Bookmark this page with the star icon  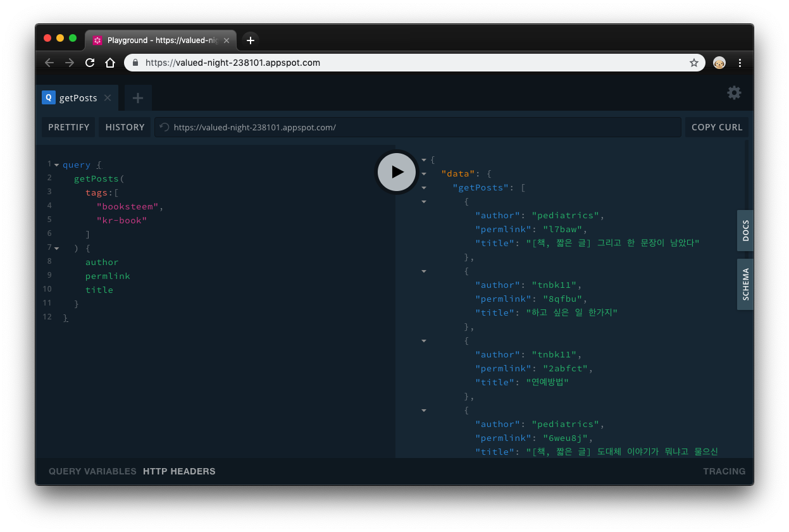pyautogui.click(x=693, y=63)
